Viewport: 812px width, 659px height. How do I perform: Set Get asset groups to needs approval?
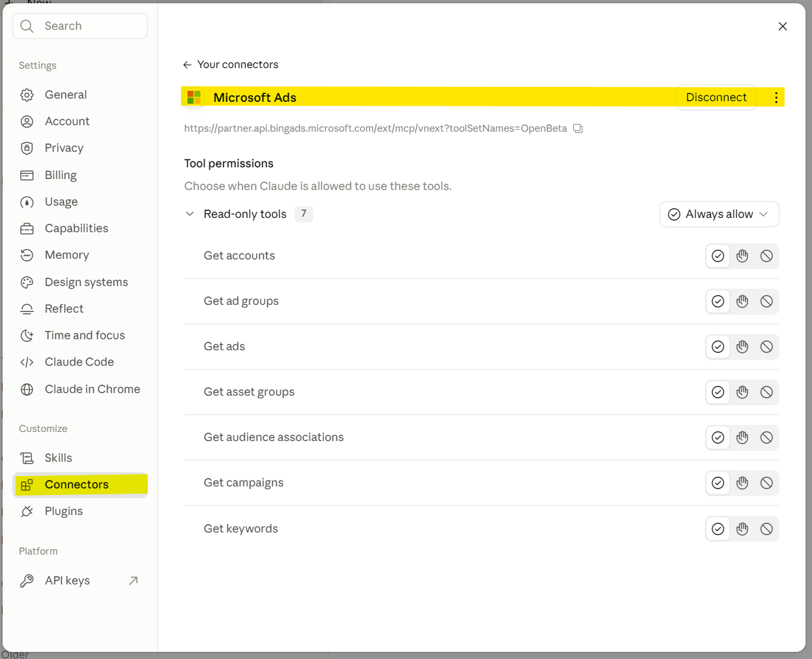[743, 392]
